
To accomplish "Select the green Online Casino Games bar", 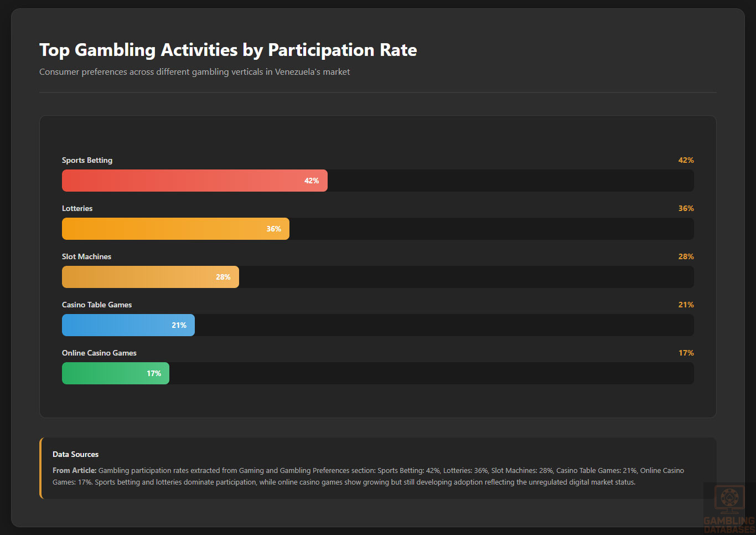I will coord(115,373).
